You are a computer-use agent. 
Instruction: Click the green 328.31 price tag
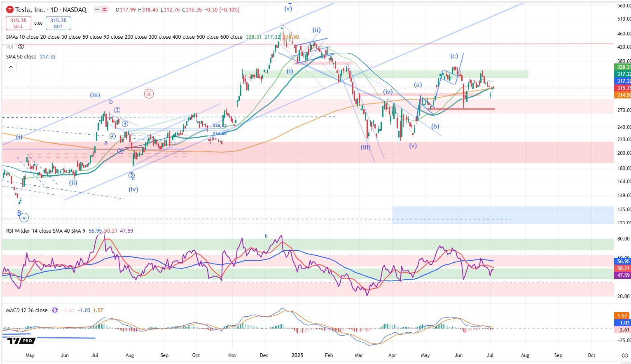(623, 67)
